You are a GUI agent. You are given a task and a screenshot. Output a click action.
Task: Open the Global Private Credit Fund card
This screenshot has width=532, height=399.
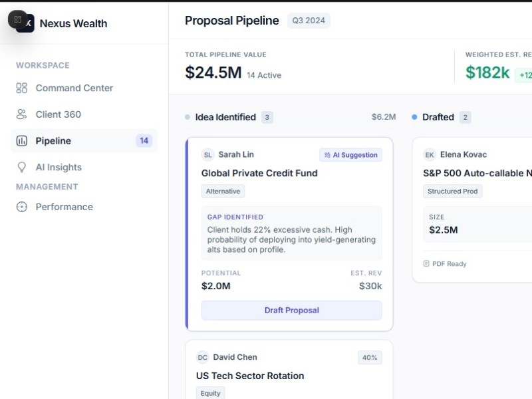[259, 173]
